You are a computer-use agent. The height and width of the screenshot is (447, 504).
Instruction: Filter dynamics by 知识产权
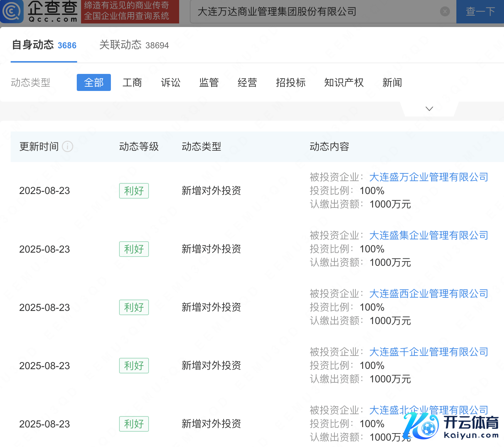pos(344,82)
